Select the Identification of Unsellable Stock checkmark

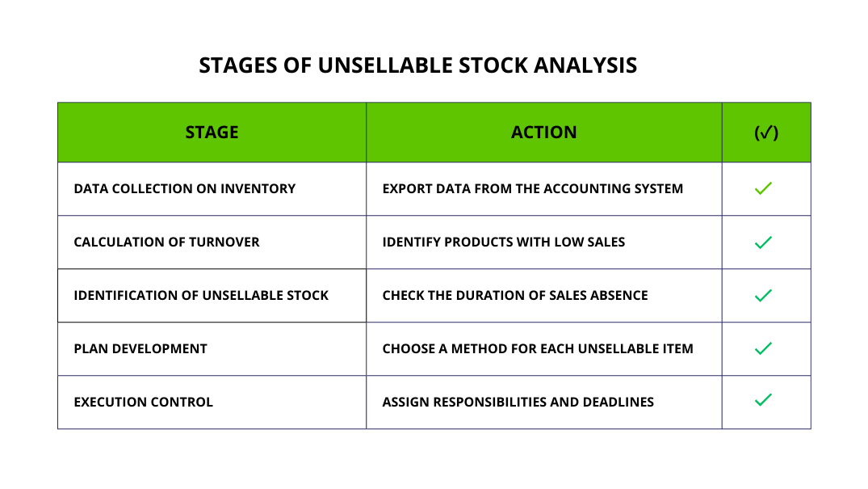(x=763, y=295)
